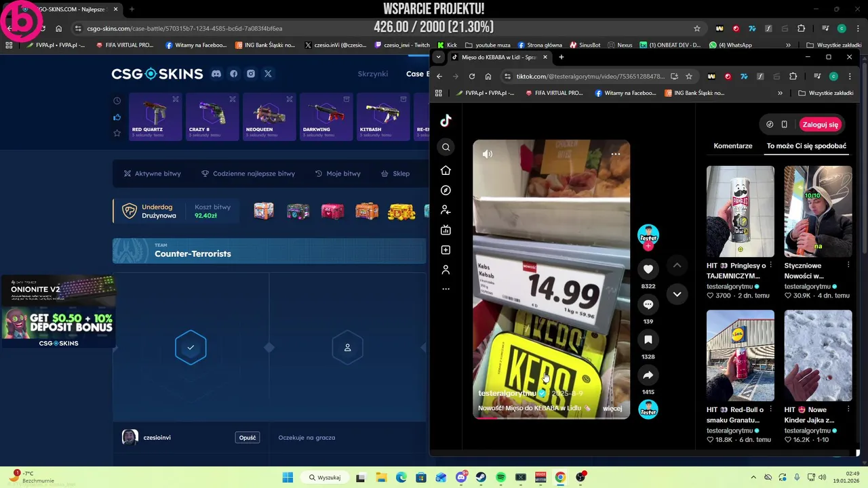
Task: Open Moje bitwy tab
Action: click(338, 174)
